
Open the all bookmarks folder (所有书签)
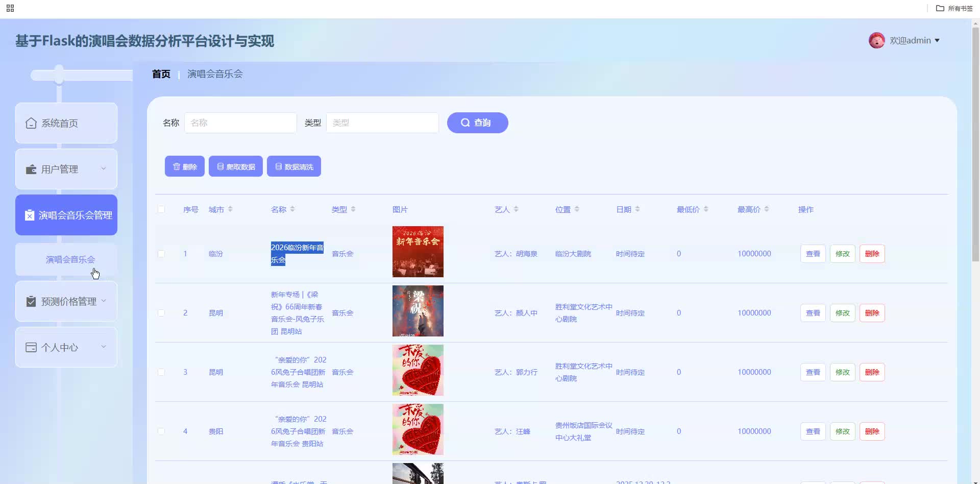954,8
